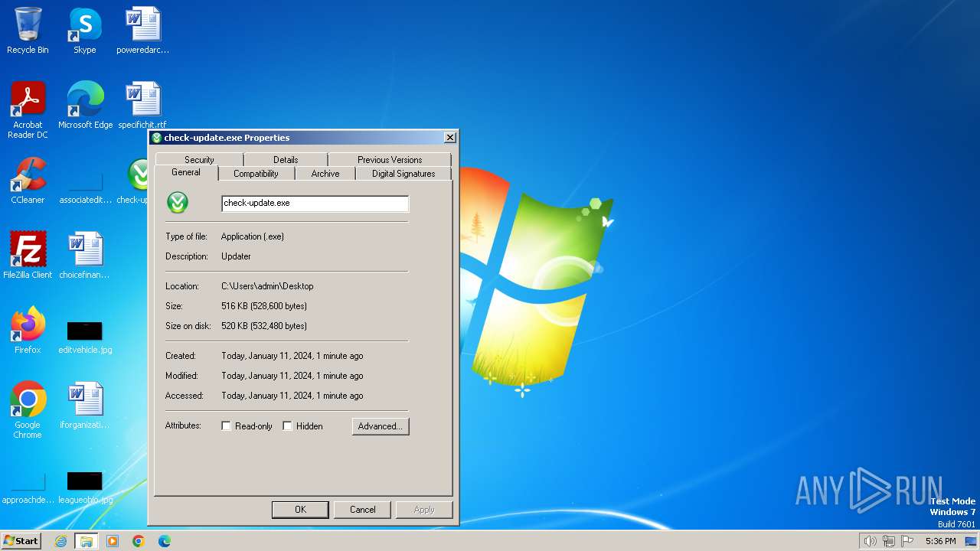Select the poweredarc Word document icon
The width and height of the screenshot is (980, 551).
coord(143,31)
